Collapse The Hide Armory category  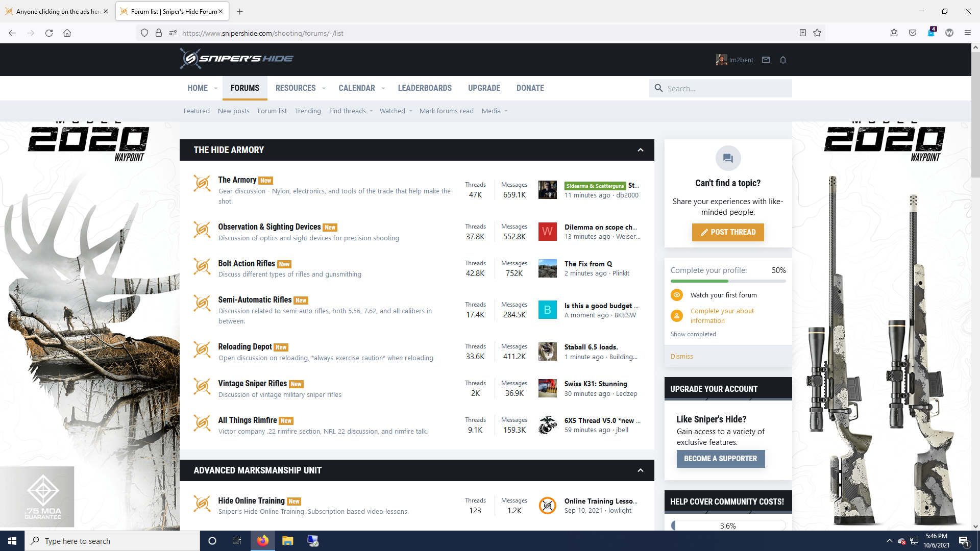[641, 150]
